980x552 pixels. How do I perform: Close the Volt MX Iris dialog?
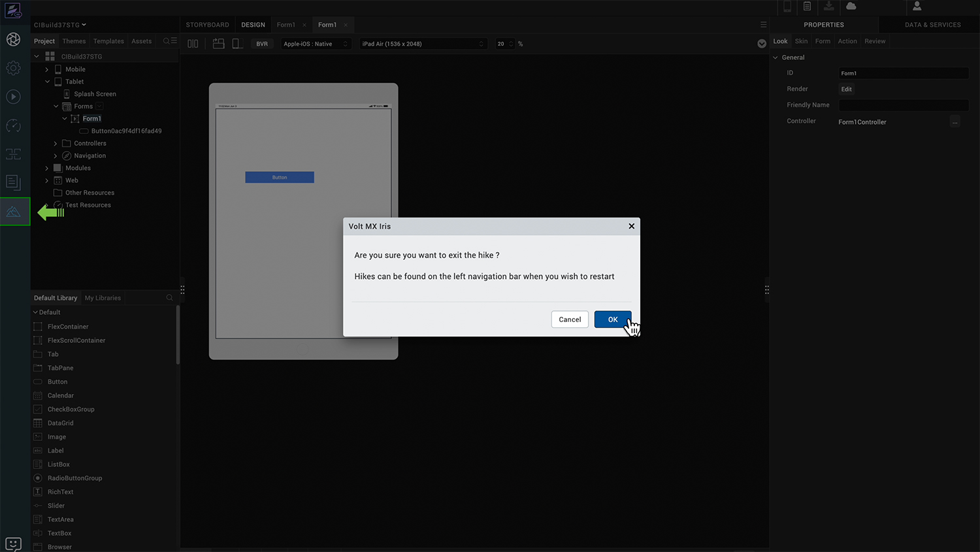[631, 226]
